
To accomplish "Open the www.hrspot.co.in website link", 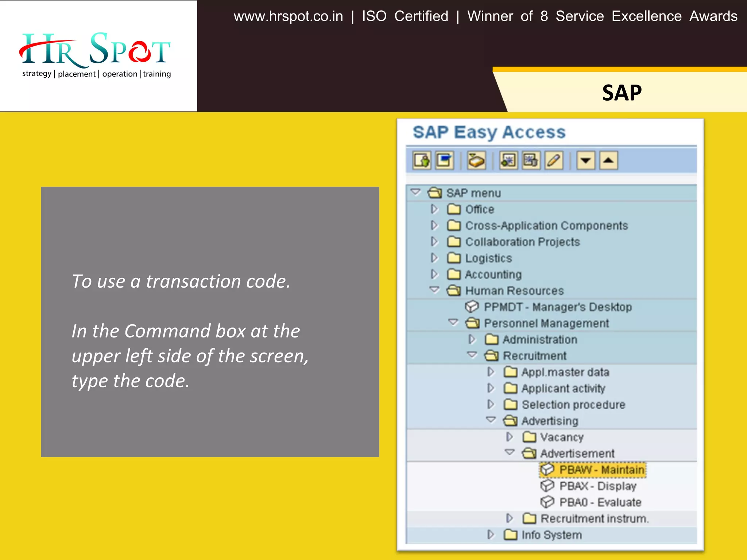I will pos(288,16).
